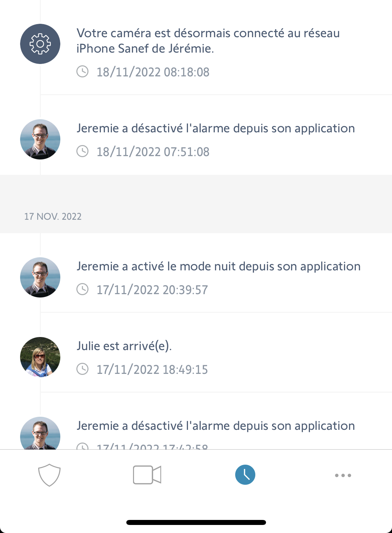Open the camera video tab
392x533 pixels.
[x=147, y=475]
